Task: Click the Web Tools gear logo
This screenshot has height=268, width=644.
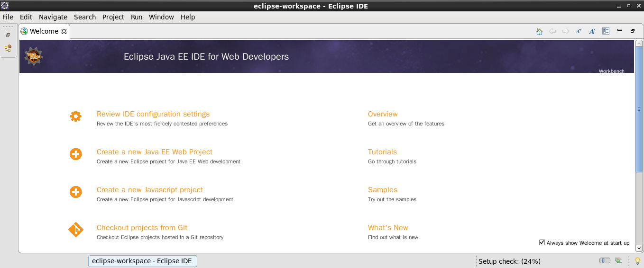Action: tap(34, 56)
